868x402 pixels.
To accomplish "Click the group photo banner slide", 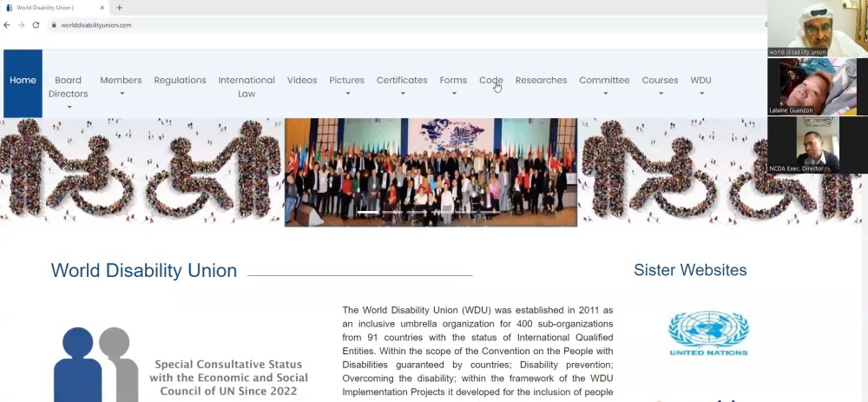I will tap(431, 172).
